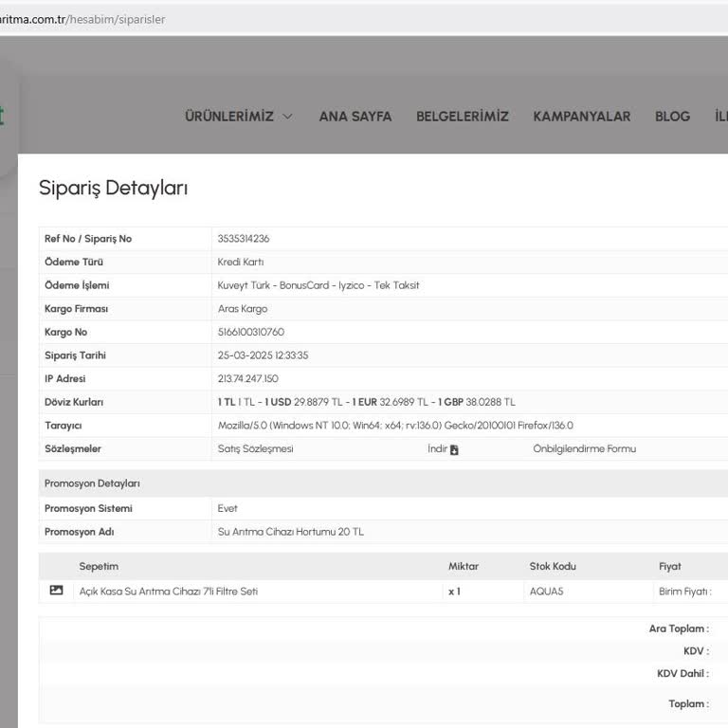This screenshot has height=728, width=728.
Task: Click the download icon beside İndir
Action: [x=454, y=449]
